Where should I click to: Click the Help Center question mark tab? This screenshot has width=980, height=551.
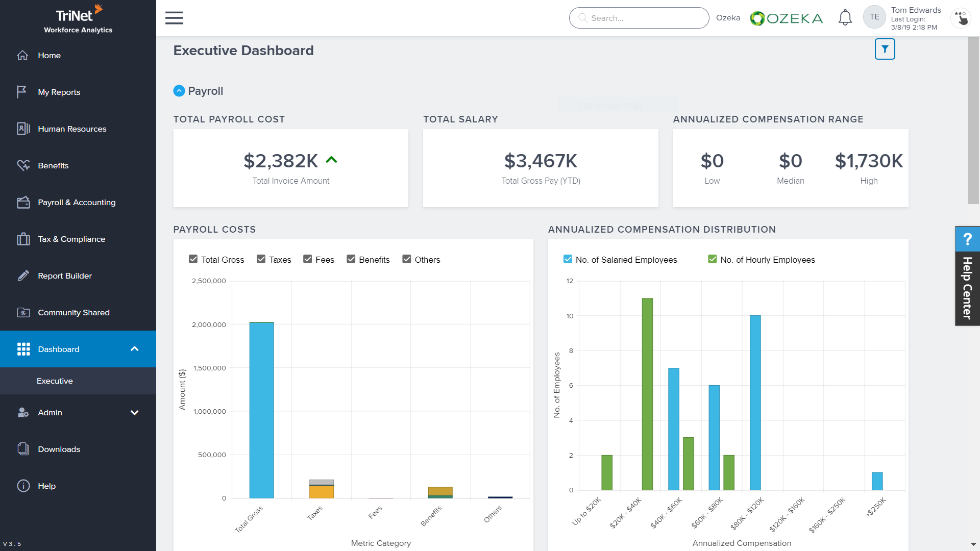click(967, 239)
